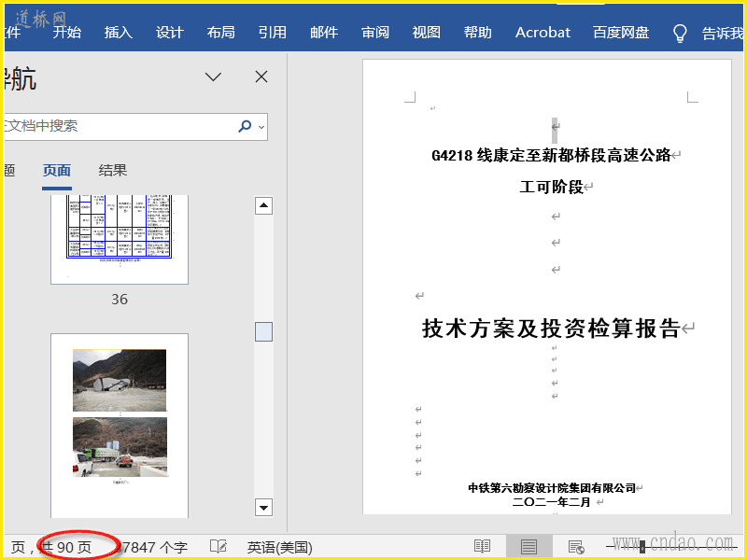This screenshot has height=560, width=747.
Task: Click the Tell Me lightbulb icon
Action: [x=680, y=34]
